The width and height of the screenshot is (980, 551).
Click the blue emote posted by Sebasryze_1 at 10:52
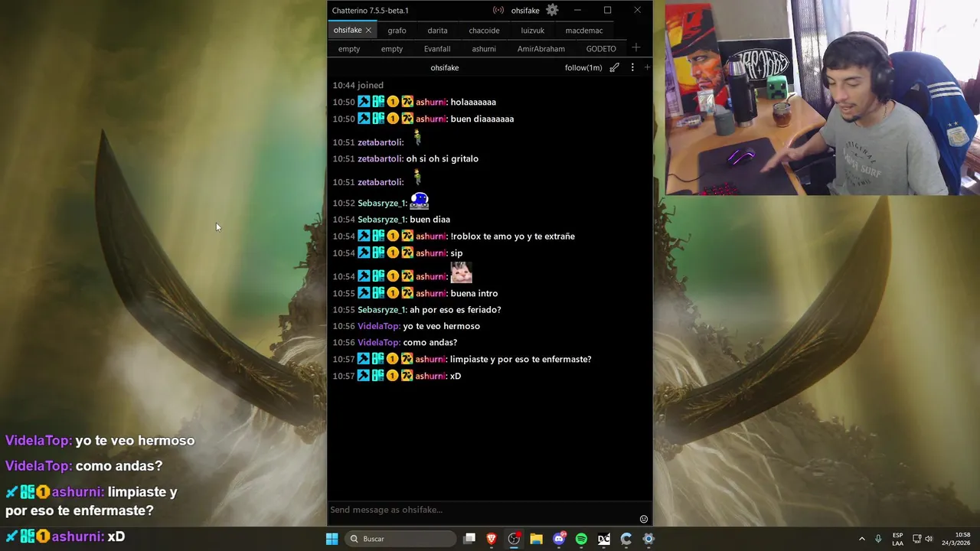coord(420,201)
